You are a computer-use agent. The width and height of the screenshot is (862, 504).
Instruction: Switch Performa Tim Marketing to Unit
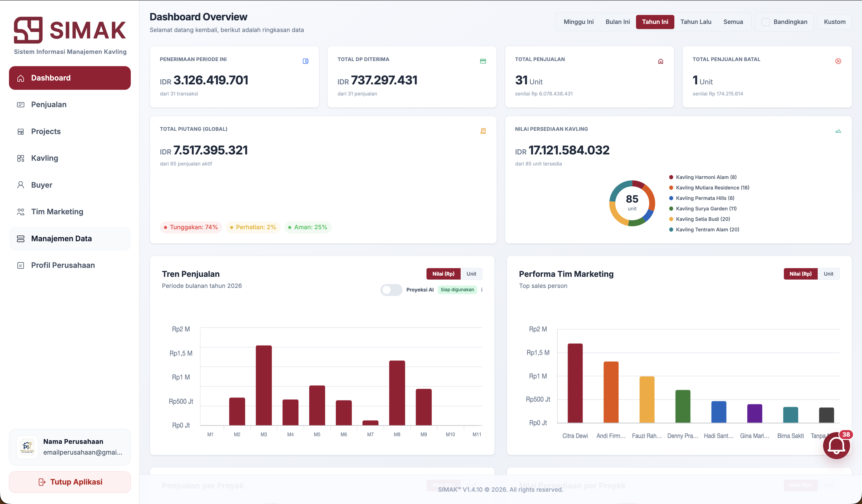pyautogui.click(x=828, y=274)
